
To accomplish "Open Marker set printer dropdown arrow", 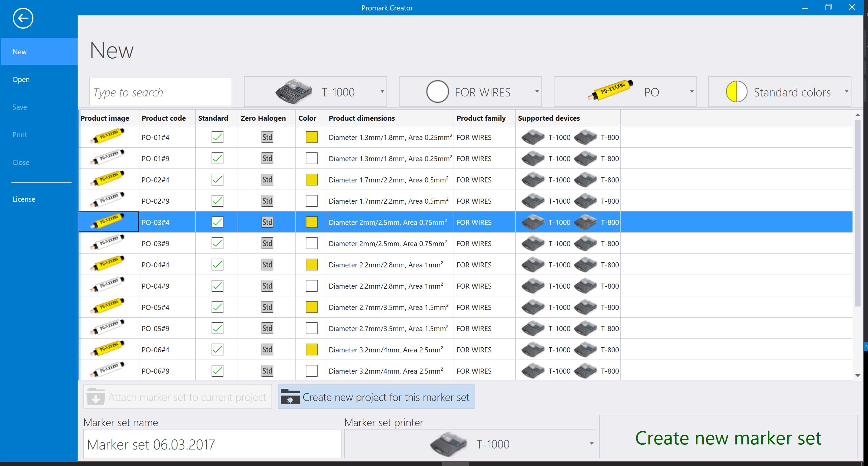I will [592, 444].
